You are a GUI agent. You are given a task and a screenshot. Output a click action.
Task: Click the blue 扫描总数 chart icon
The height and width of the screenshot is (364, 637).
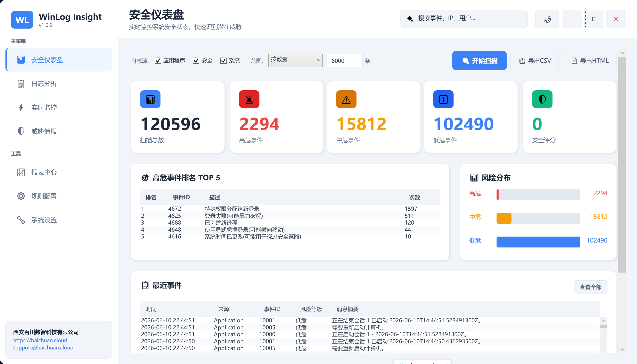pos(150,99)
